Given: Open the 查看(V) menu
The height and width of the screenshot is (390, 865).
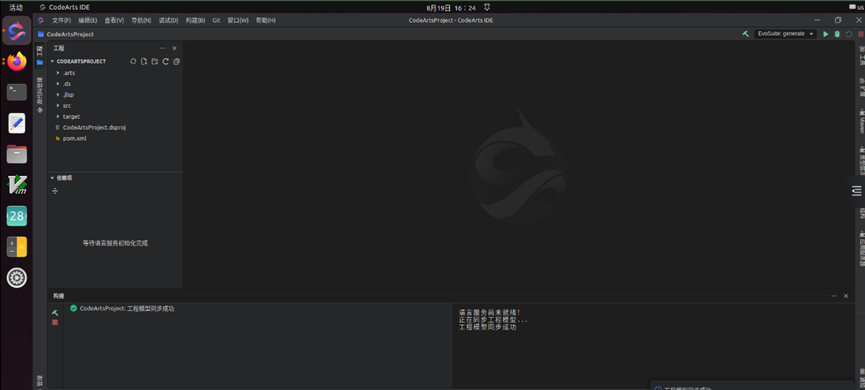Looking at the screenshot, I should click(114, 20).
